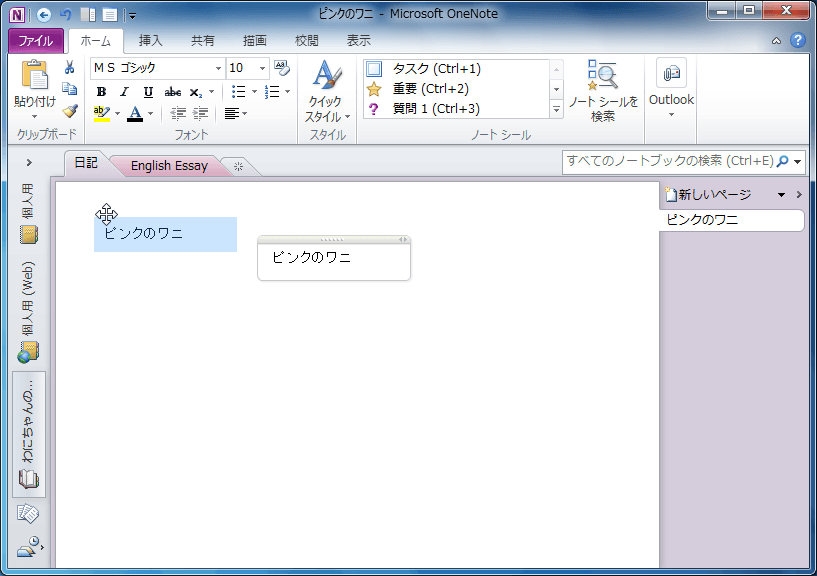Image resolution: width=817 pixels, height=576 pixels.
Task: Create a new section tab
Action: pos(239,167)
